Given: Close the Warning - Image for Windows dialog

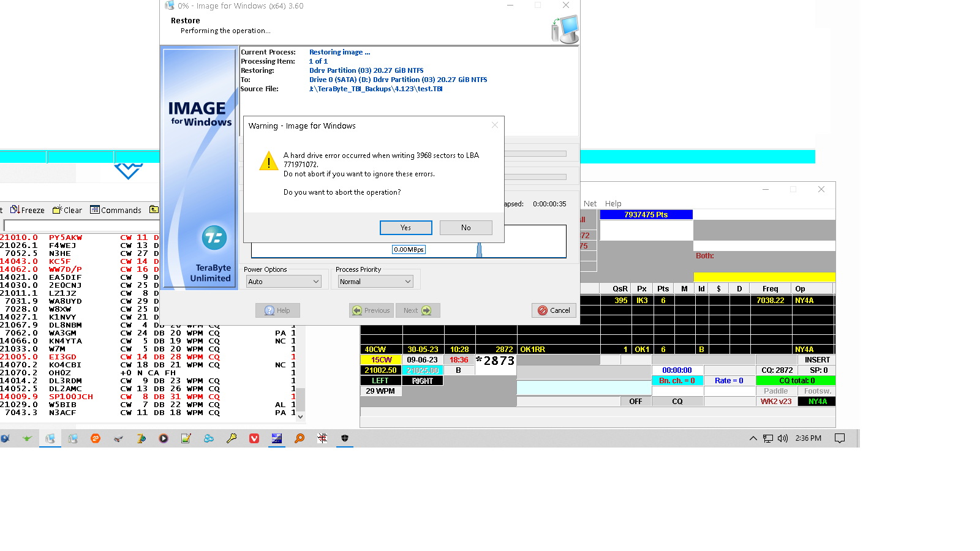Looking at the screenshot, I should pos(495,125).
